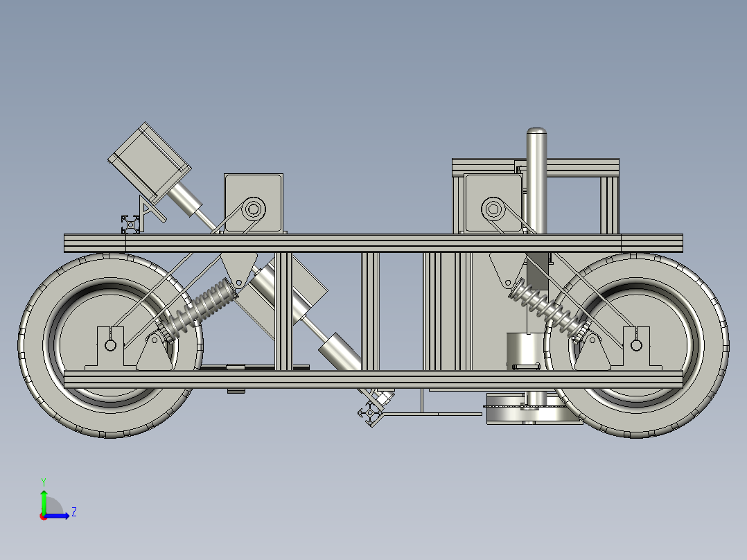747x560 pixels.
Task: Pick the small extrusion end profile above top rail
Action: pyautogui.click(x=130, y=225)
